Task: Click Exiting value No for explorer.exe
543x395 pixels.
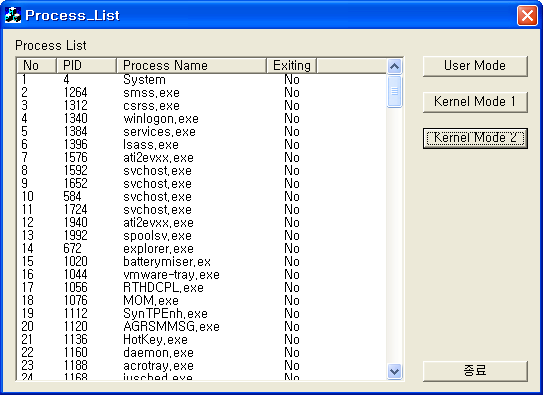Action: pyautogui.click(x=292, y=248)
